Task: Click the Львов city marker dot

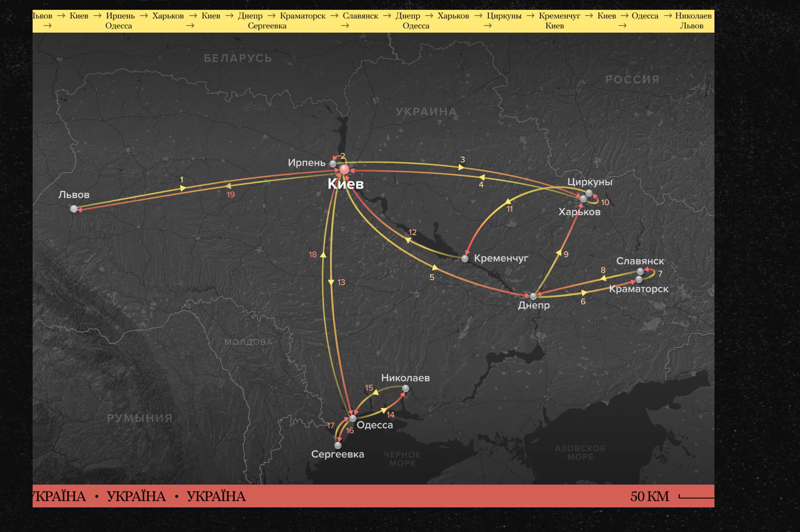Action: tap(74, 209)
